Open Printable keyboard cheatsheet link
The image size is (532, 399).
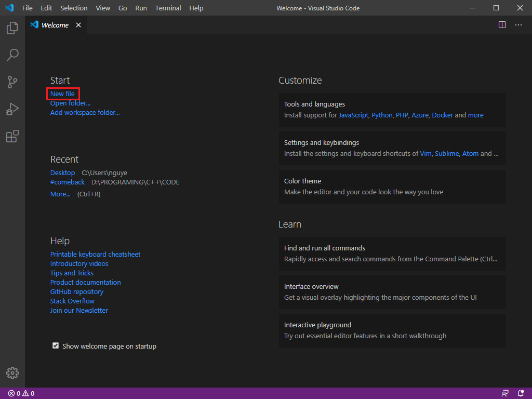click(x=96, y=255)
